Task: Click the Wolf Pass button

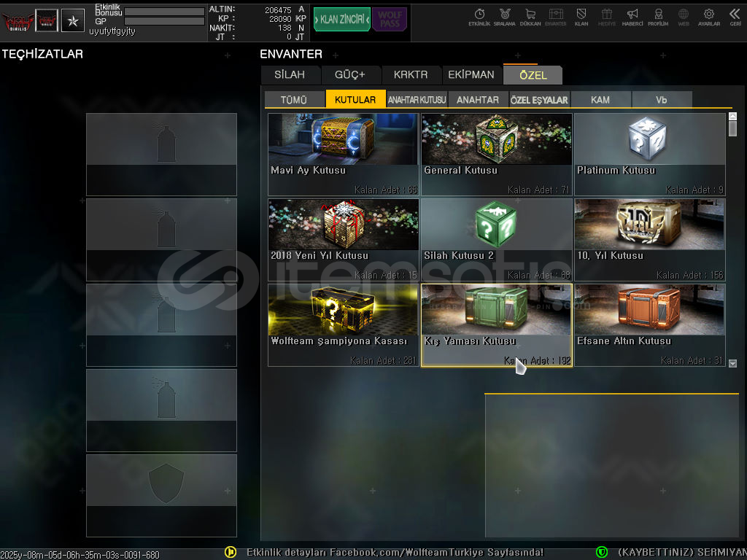Action: pos(390,19)
